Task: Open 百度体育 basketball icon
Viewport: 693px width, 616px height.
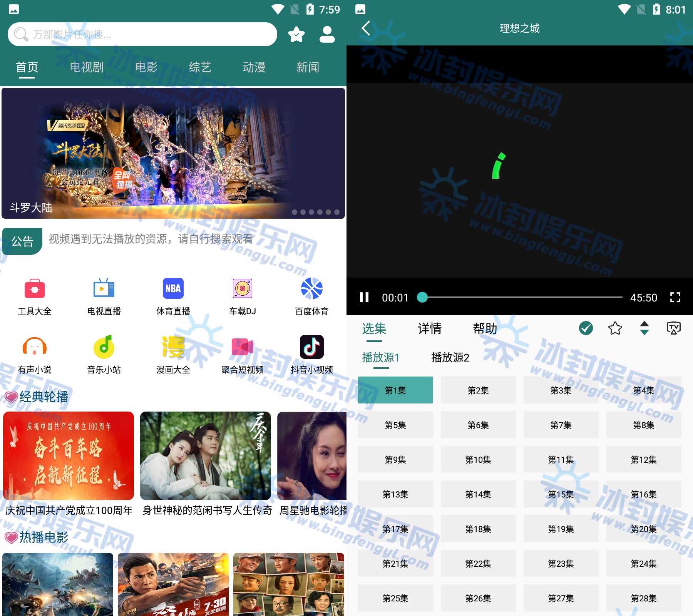Action: click(x=312, y=289)
